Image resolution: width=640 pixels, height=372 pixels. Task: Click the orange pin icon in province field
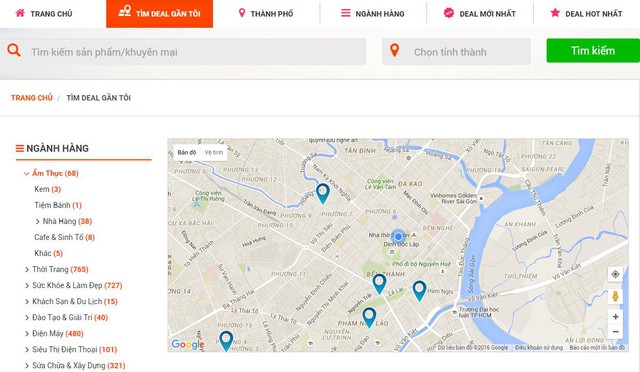[x=394, y=50]
